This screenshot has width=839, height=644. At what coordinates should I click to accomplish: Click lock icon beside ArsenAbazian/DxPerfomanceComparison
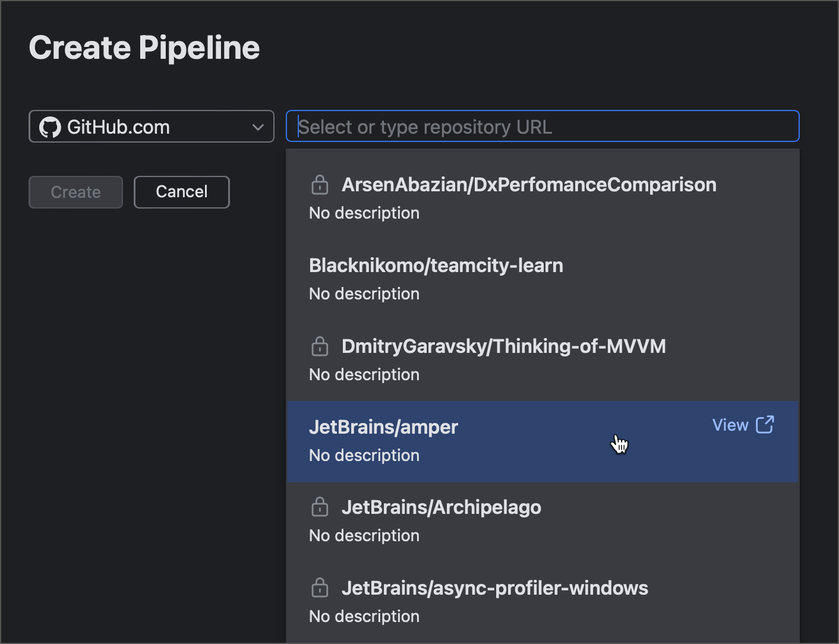(x=320, y=185)
